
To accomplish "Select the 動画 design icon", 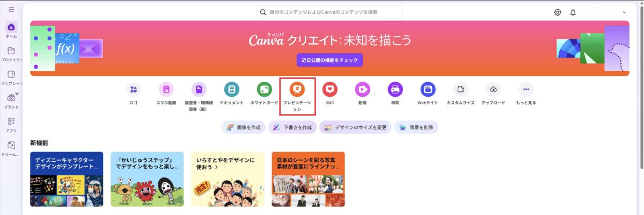I will (362, 89).
